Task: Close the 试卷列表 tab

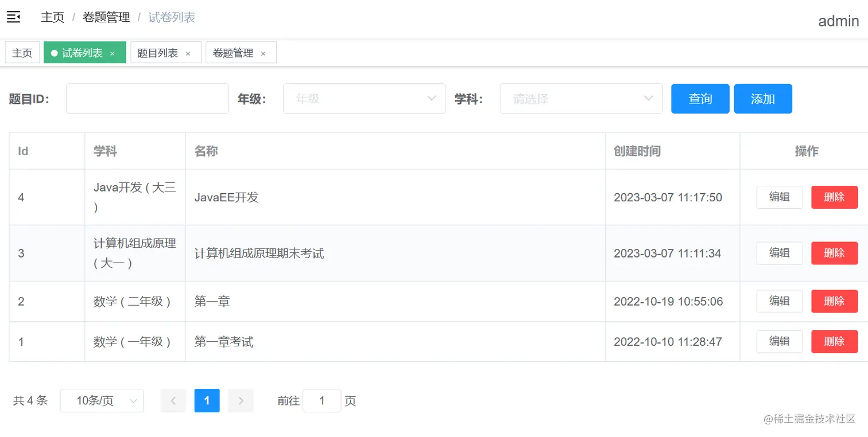Action: tap(113, 52)
